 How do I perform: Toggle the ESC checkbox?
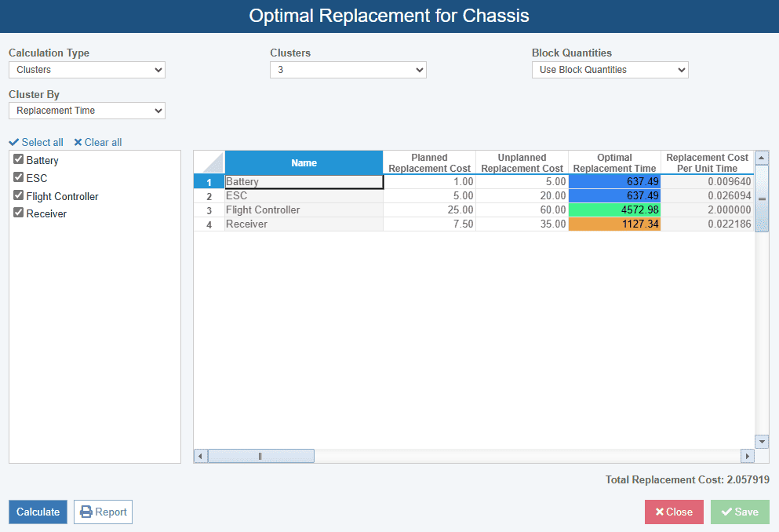click(19, 177)
